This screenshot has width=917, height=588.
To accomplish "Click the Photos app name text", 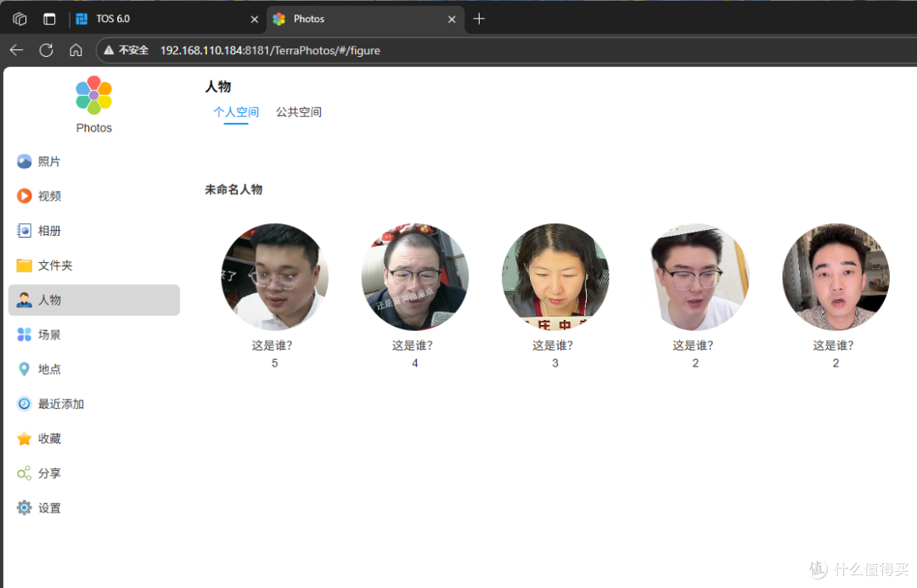I will coord(93,128).
